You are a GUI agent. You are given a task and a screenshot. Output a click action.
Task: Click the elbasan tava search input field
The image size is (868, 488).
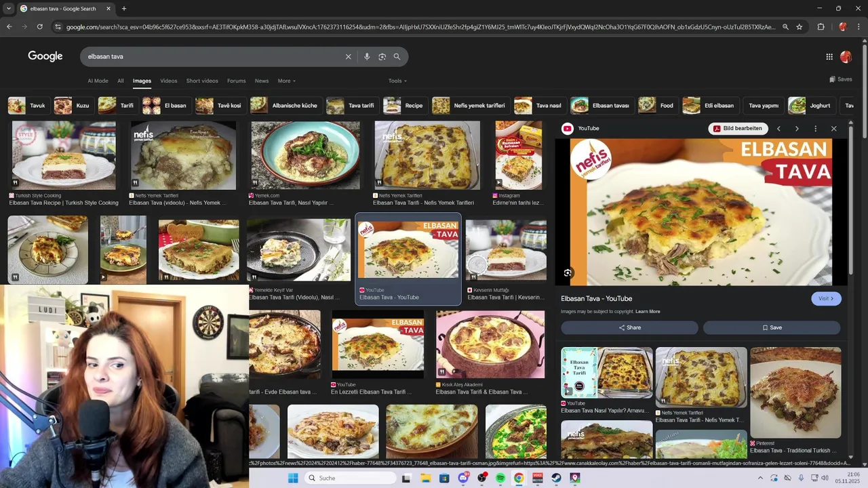pyautogui.click(x=214, y=57)
